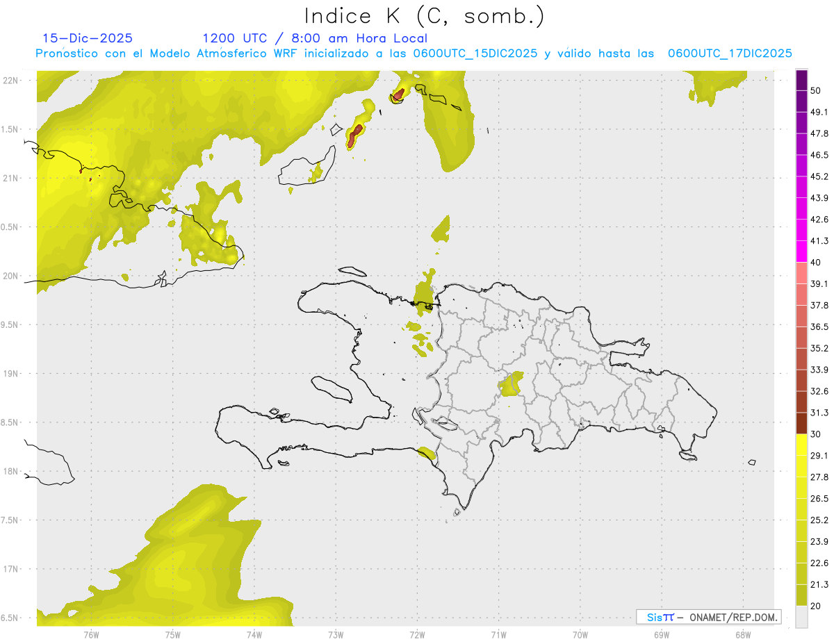Click the "25.2" legend value
Image resolution: width=834 pixels, height=644 pixels.
(819, 520)
